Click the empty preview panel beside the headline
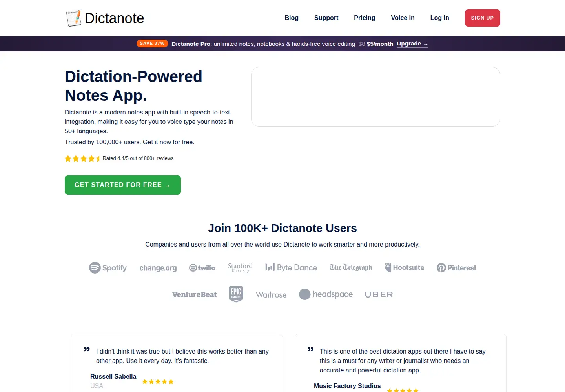The height and width of the screenshot is (392, 565). pyautogui.click(x=375, y=97)
